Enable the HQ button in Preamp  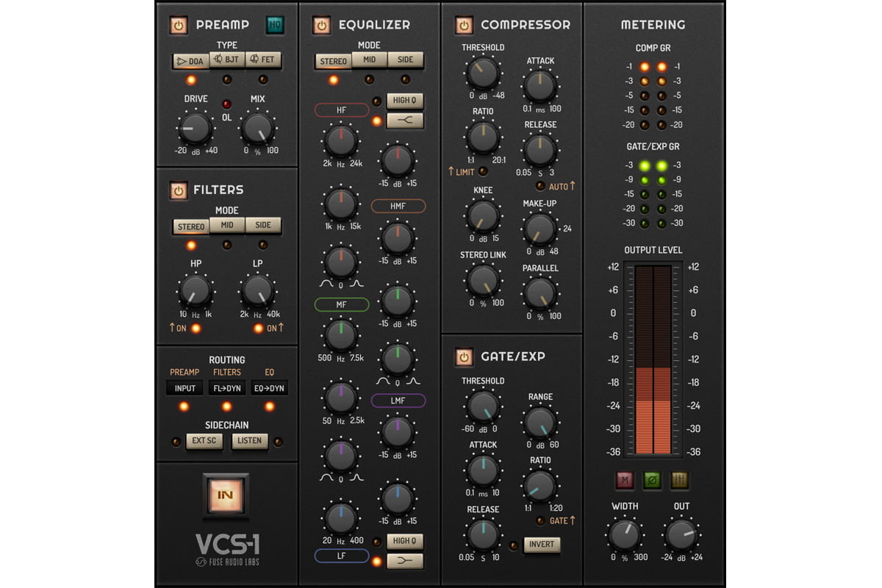tap(276, 25)
